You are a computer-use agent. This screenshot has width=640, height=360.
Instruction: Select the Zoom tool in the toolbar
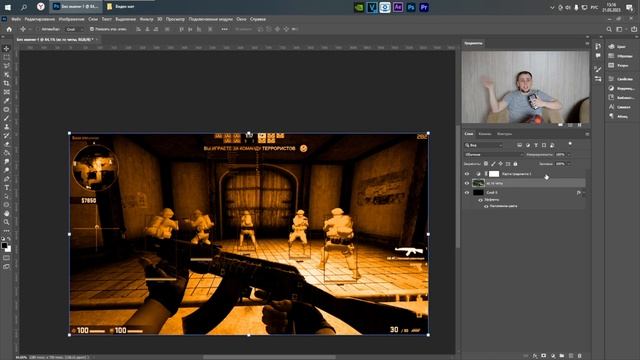6,222
